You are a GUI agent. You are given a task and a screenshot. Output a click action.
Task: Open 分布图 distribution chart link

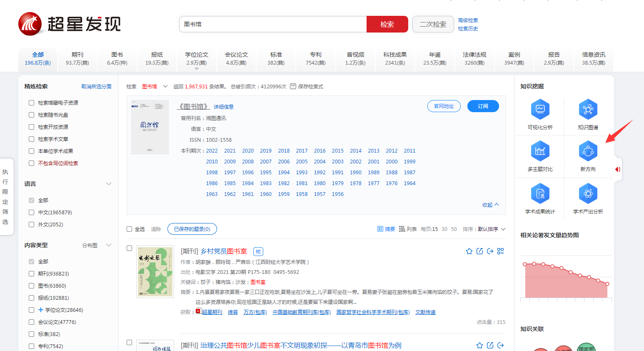coord(90,245)
